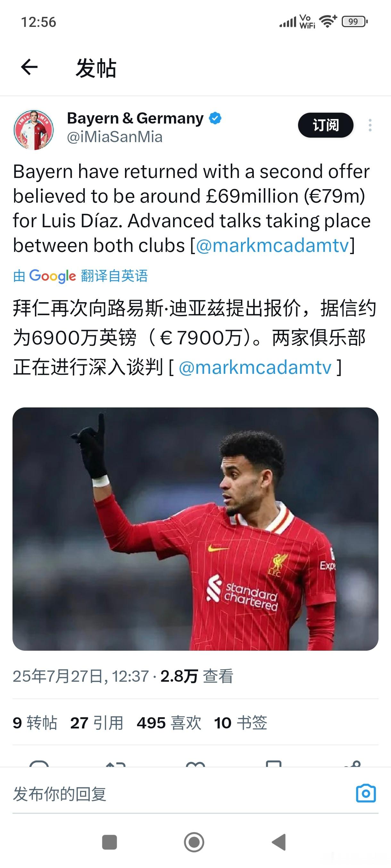Image resolution: width=391 pixels, height=868 pixels.
Task: Open the @iMiaSanMia handle
Action: coord(115,137)
